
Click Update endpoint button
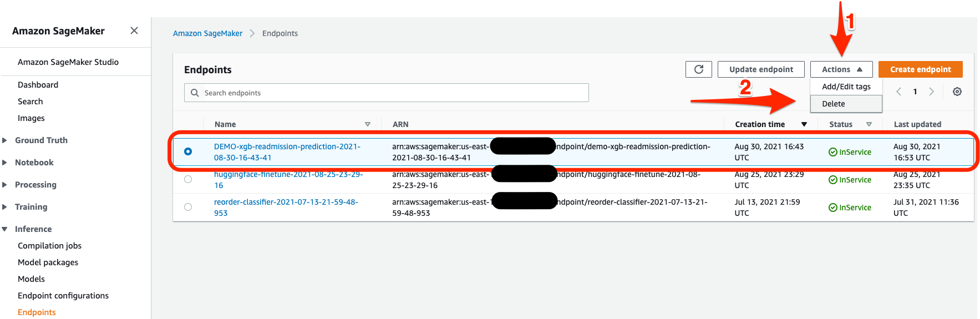(761, 69)
